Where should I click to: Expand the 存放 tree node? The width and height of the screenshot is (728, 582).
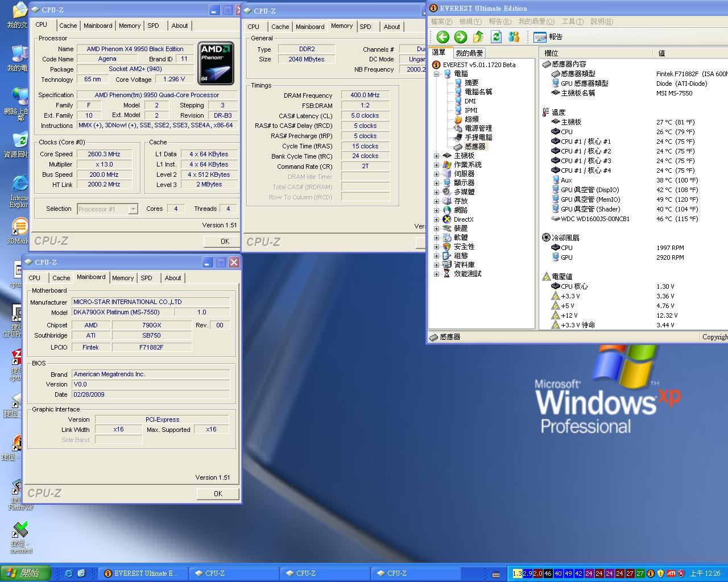pos(437,201)
